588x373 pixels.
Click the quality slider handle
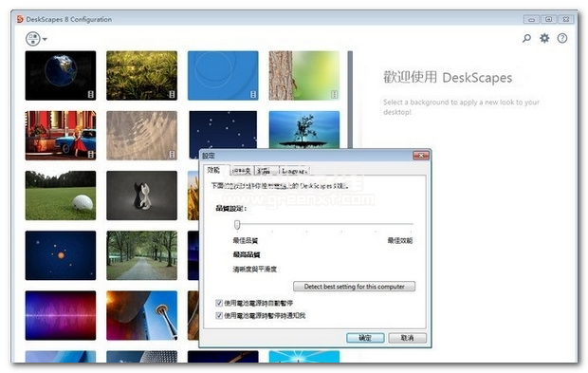[x=237, y=224]
